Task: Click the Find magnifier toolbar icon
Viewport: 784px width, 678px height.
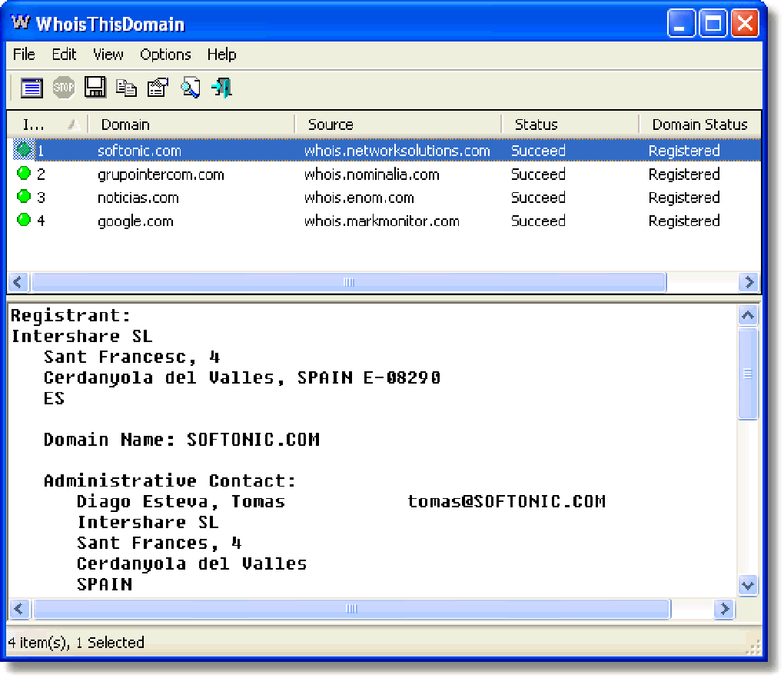Action: pyautogui.click(x=190, y=88)
